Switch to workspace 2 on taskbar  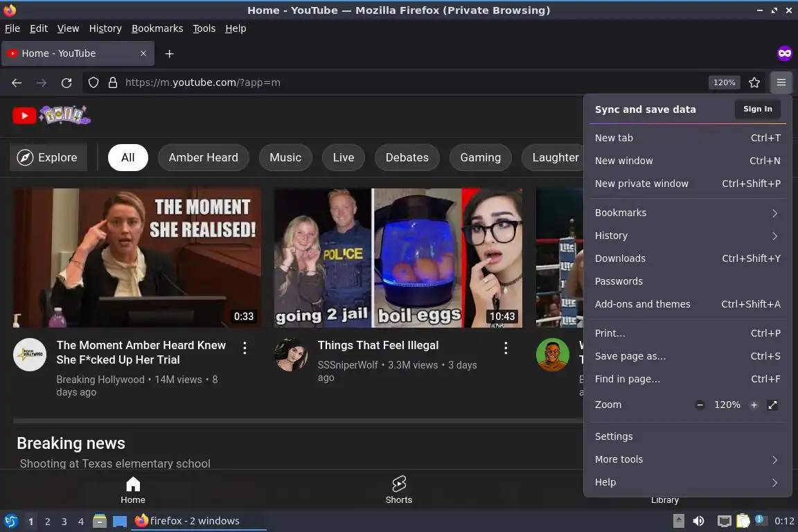pyautogui.click(x=47, y=522)
